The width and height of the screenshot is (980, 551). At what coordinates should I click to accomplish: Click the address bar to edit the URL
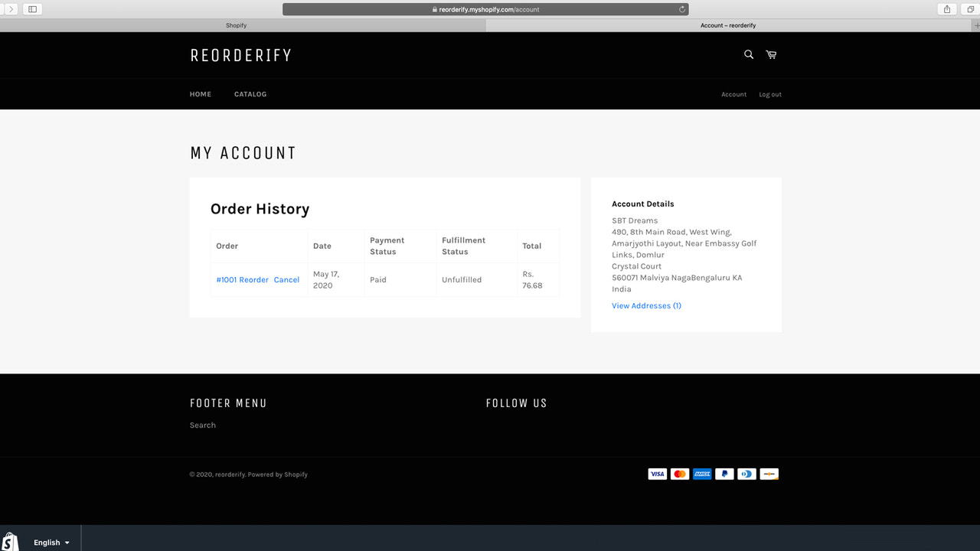coord(488,9)
